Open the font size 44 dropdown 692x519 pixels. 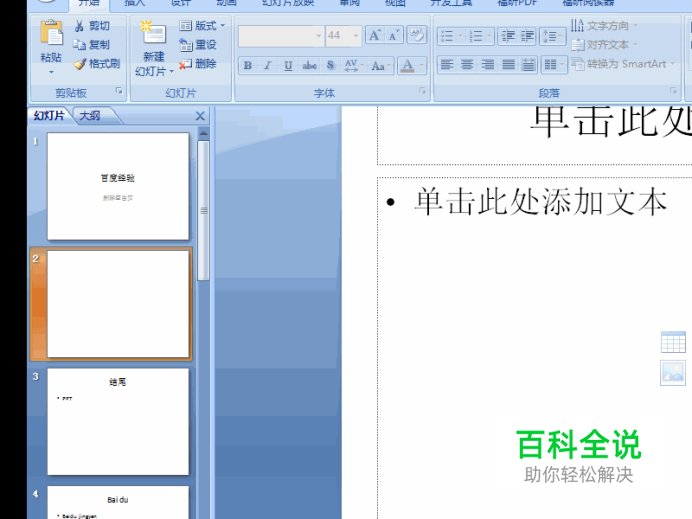[356, 36]
